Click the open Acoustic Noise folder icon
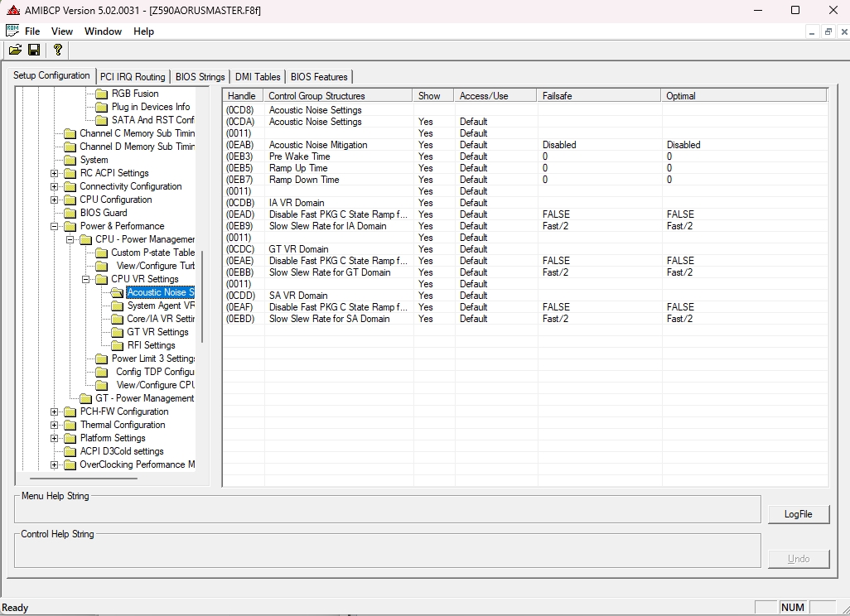Screen dimensions: 850x616 coord(117,293)
